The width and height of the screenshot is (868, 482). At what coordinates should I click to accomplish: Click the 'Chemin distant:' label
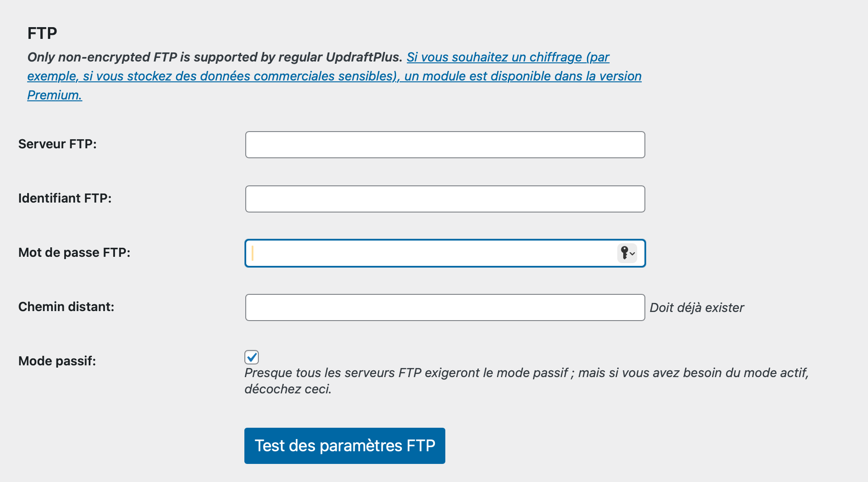pos(66,307)
